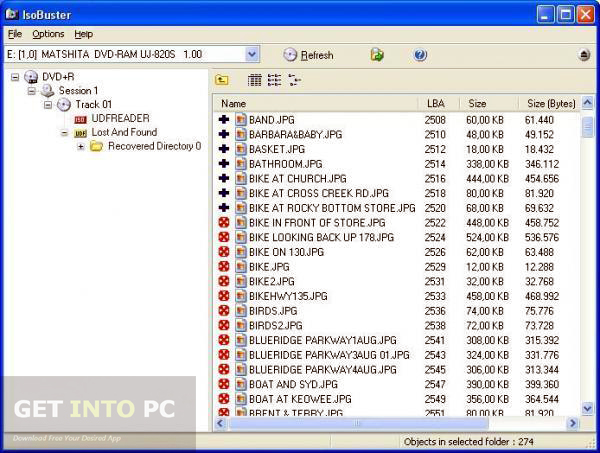The image size is (600, 453).
Task: Switch to tree-style view icon
Action: (294, 80)
